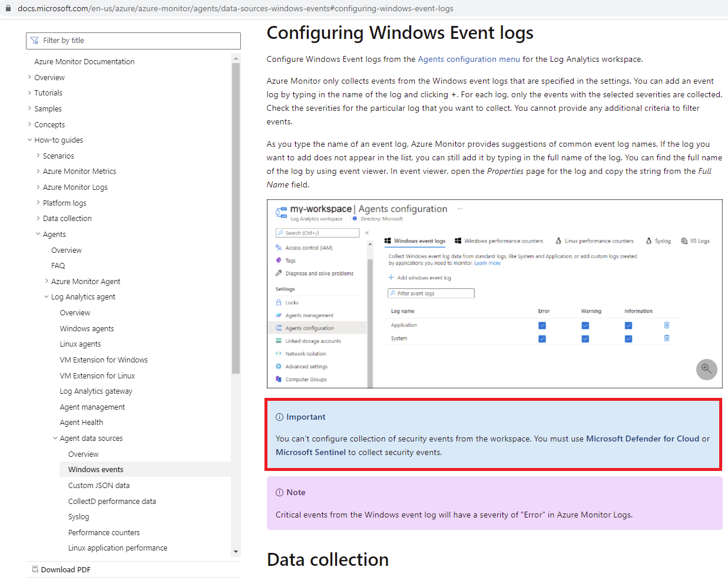Toggle the System Information checkbox
This screenshot has width=728, height=580.
click(x=628, y=338)
